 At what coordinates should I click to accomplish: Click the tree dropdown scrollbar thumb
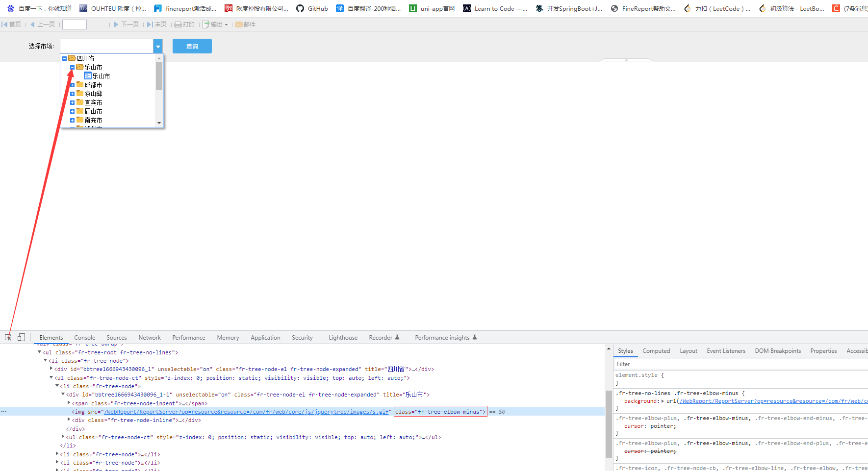pyautogui.click(x=159, y=76)
